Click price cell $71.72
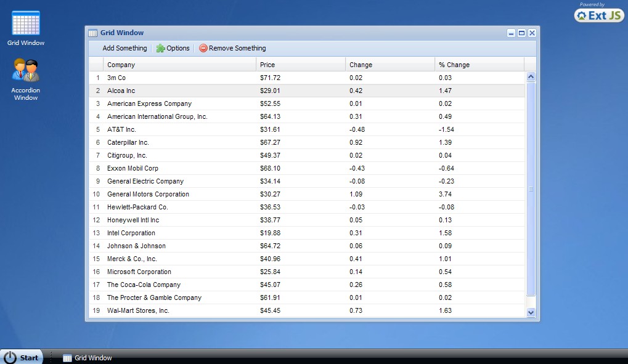 tap(270, 78)
